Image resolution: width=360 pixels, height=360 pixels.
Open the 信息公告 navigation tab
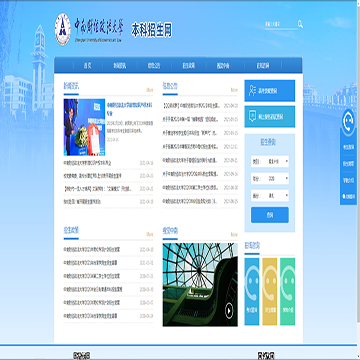click(154, 66)
